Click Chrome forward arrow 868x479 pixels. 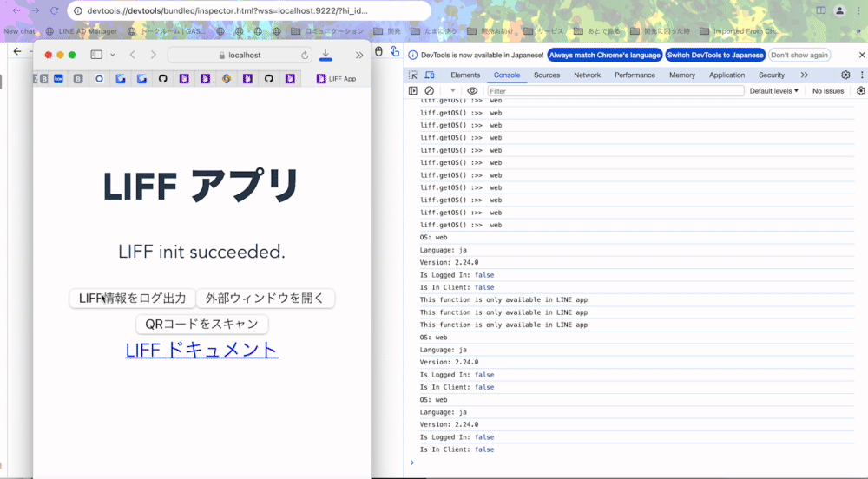coord(36,10)
